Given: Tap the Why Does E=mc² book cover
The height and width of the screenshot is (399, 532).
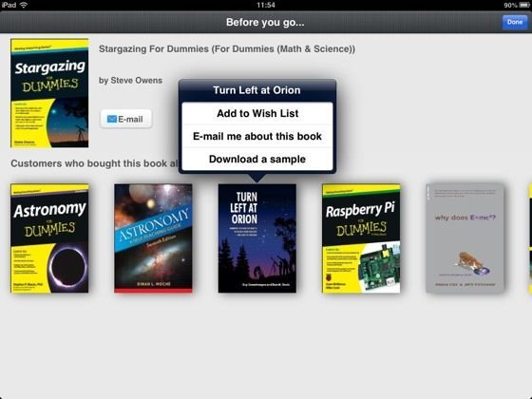Looking at the screenshot, I should (x=465, y=238).
